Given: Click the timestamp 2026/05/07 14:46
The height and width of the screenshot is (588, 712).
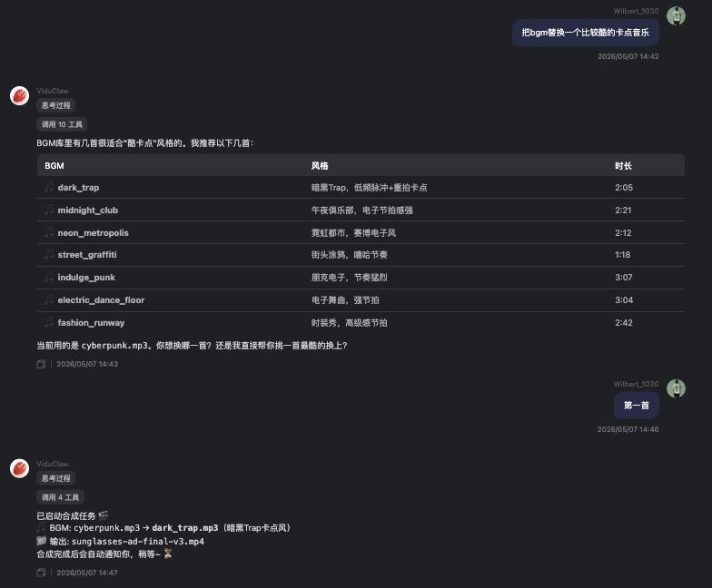Looking at the screenshot, I should pos(628,429).
